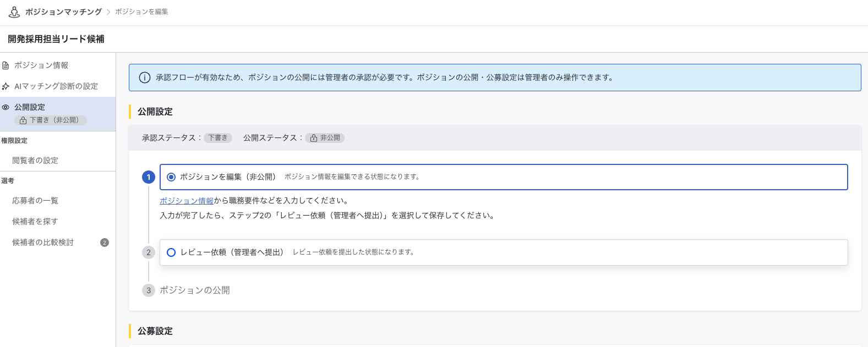Image resolution: width=868 pixels, height=347 pixels.
Task: Click the lock icon in the sidebar badge
Action: [23, 120]
